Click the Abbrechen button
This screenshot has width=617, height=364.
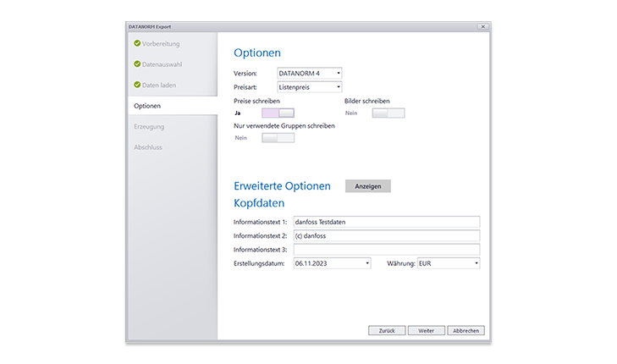pos(466,330)
